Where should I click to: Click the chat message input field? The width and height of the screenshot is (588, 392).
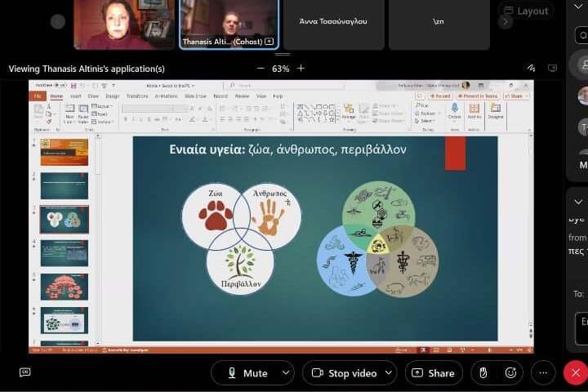(581, 328)
